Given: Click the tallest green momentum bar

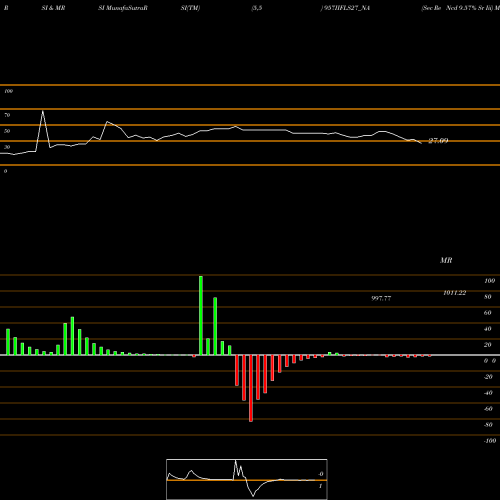Looking at the screenshot, I should tap(201, 315).
